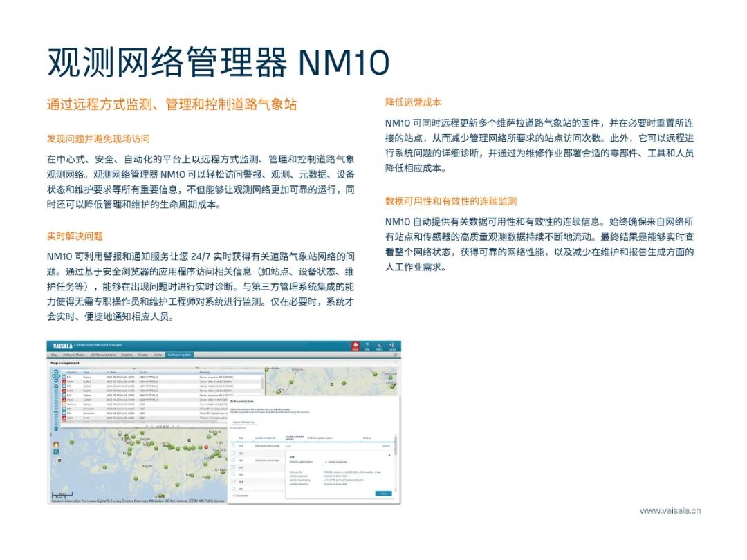Sort events by the Time column header
The height and width of the screenshot is (560, 747).
pos(111,373)
